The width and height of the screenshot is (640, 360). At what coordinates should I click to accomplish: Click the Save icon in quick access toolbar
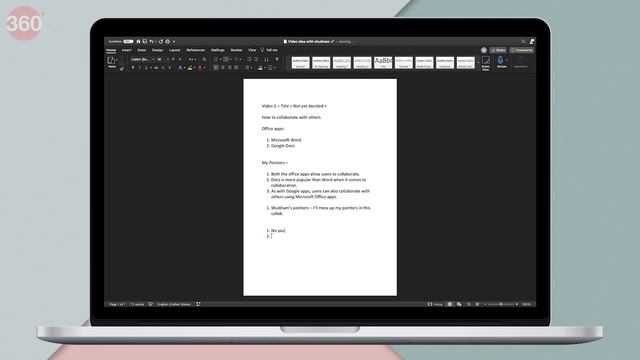(145, 42)
